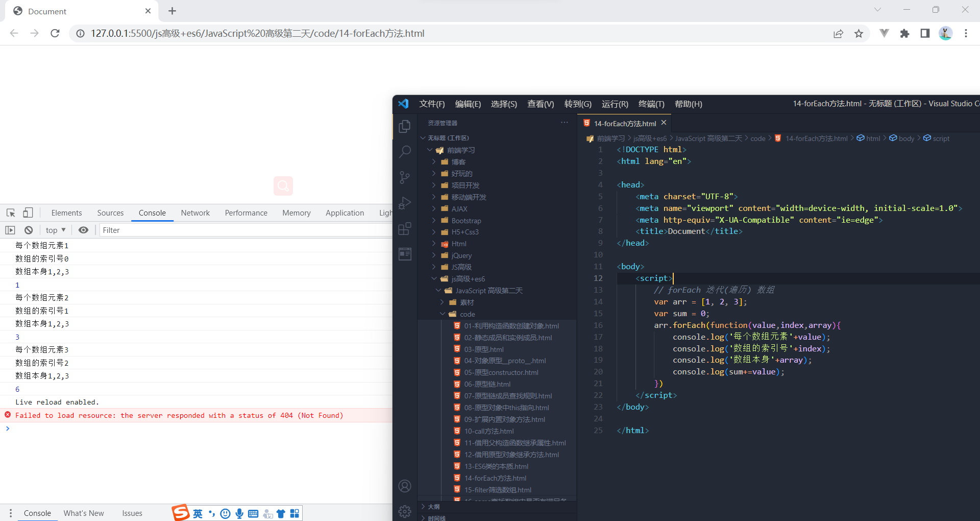980x521 pixels.
Task: Open 13-ES6类的本质.html in the explorer
Action: 497,466
